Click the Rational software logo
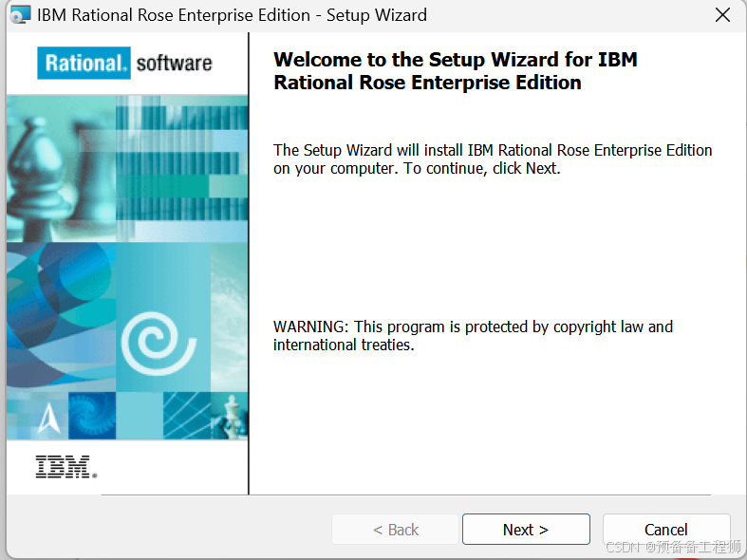Image resolution: width=747 pixels, height=560 pixels. click(x=125, y=63)
